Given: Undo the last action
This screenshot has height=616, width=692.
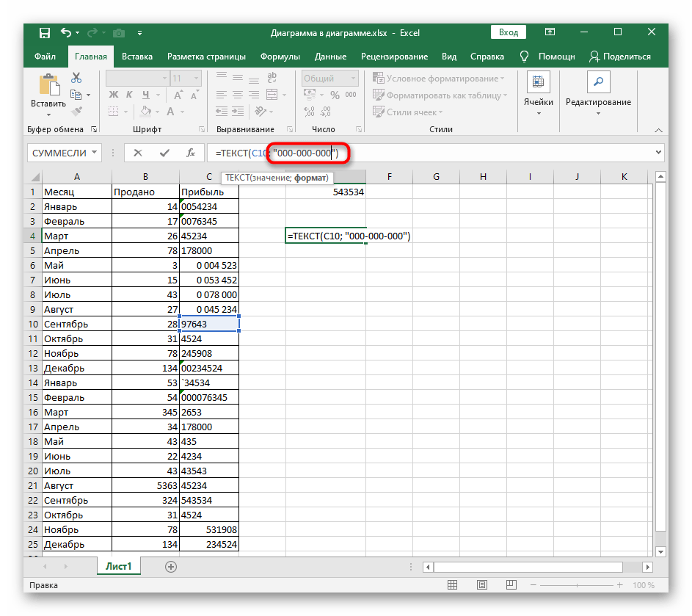Looking at the screenshot, I should coord(66,33).
